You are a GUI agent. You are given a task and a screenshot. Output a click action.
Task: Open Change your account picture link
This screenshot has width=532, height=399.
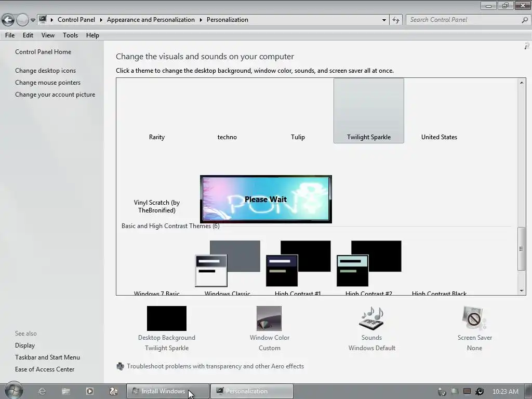pos(55,95)
